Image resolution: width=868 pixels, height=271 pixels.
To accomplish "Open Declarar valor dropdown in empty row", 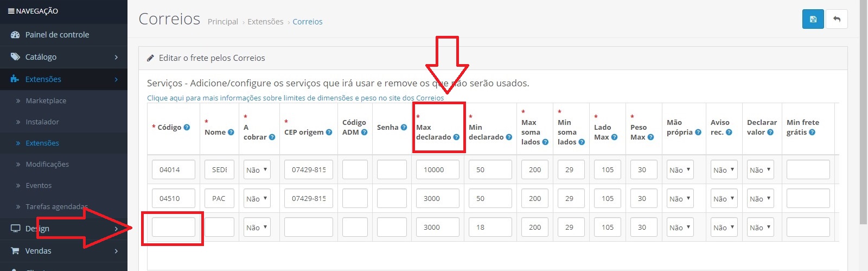I will [761, 227].
